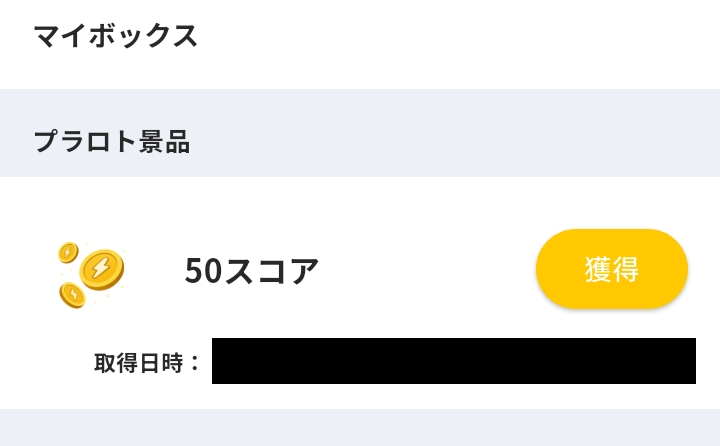Tap the 獲得 text on the yellow button
Image resolution: width=720 pixels, height=446 pixels.
click(611, 269)
